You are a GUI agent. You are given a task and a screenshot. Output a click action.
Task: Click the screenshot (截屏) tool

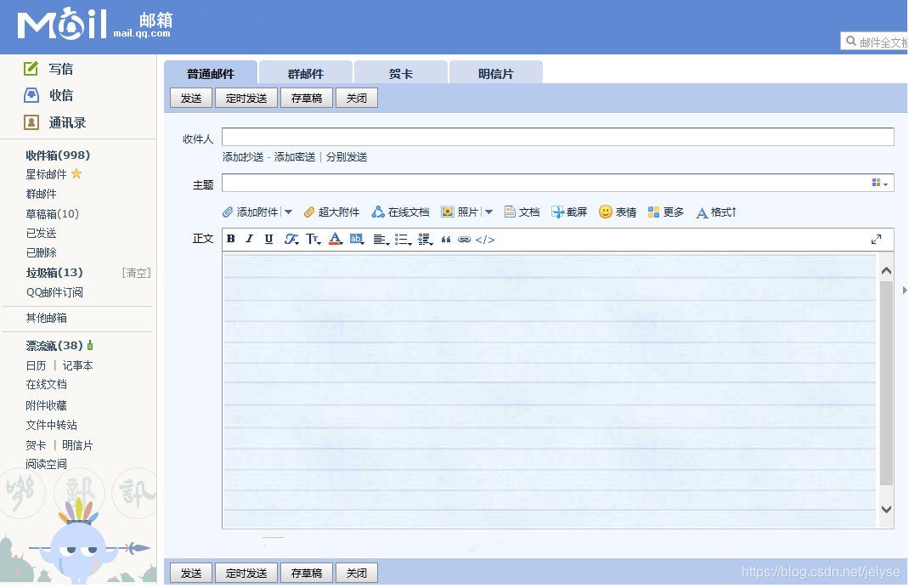pos(569,212)
